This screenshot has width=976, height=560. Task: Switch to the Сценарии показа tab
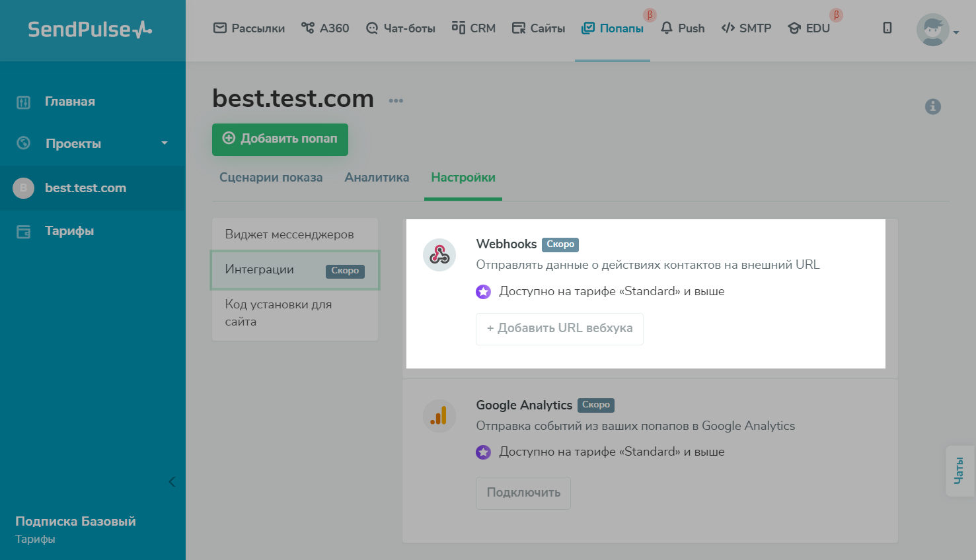click(x=271, y=177)
